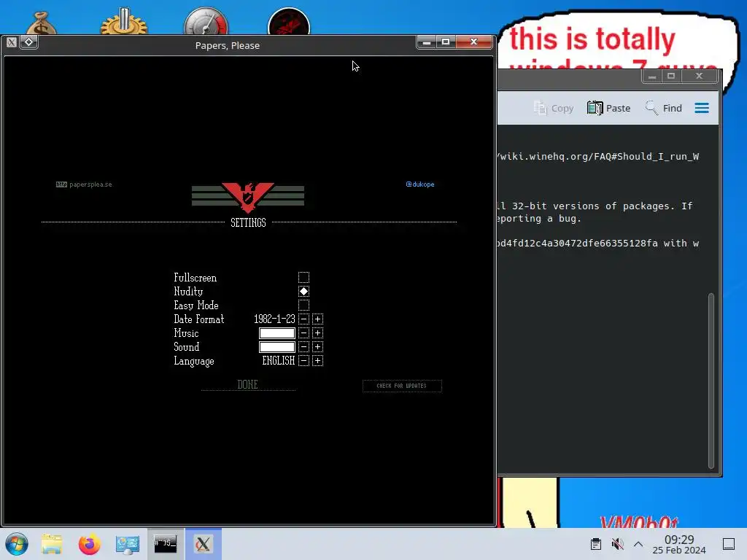Click the Arstotzka eagle logo
This screenshot has width=747, height=560.
248,197
